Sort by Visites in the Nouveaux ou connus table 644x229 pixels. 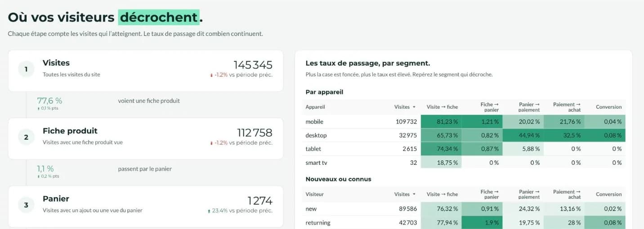coord(405,194)
